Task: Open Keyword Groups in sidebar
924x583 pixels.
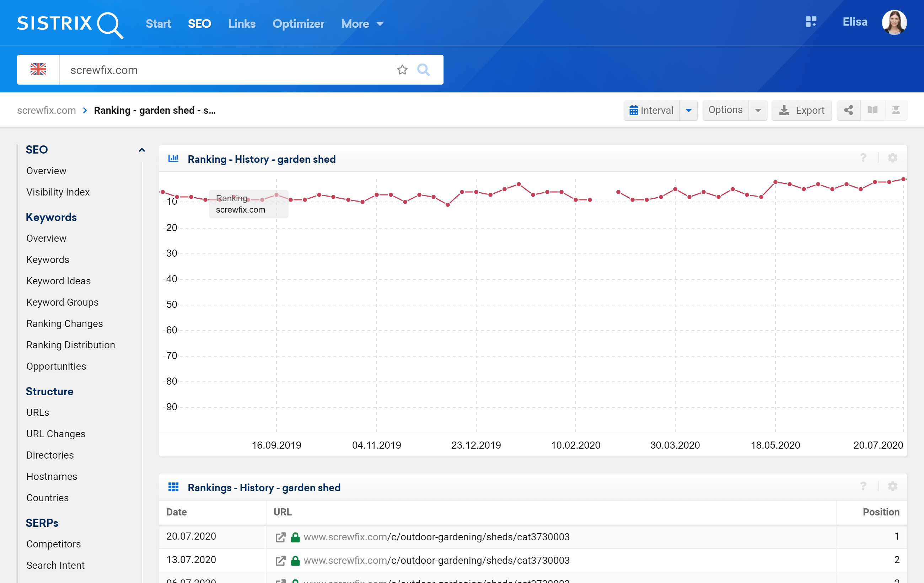Action: [63, 303]
